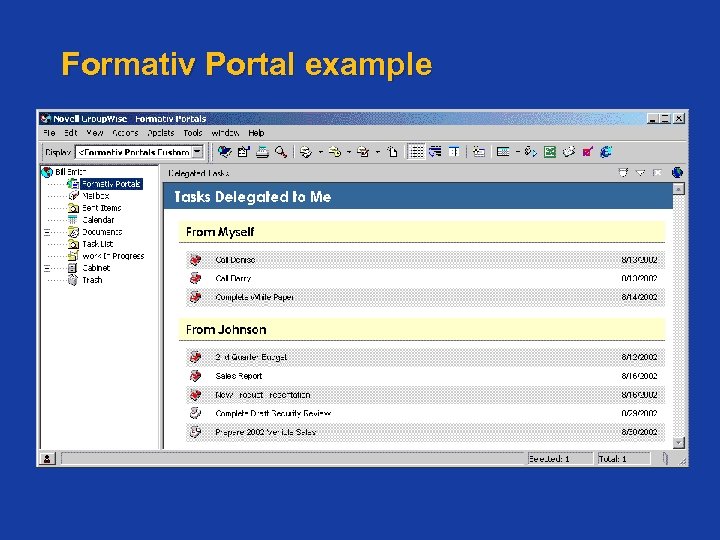The width and height of the screenshot is (720, 540).
Task: Open the Task List folder
Action: pos(97,244)
